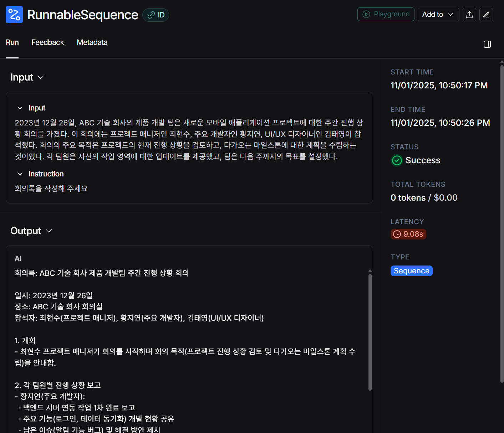
Task: Click the output line 일시: 2023년 12월 26일
Action: pyautogui.click(x=54, y=295)
